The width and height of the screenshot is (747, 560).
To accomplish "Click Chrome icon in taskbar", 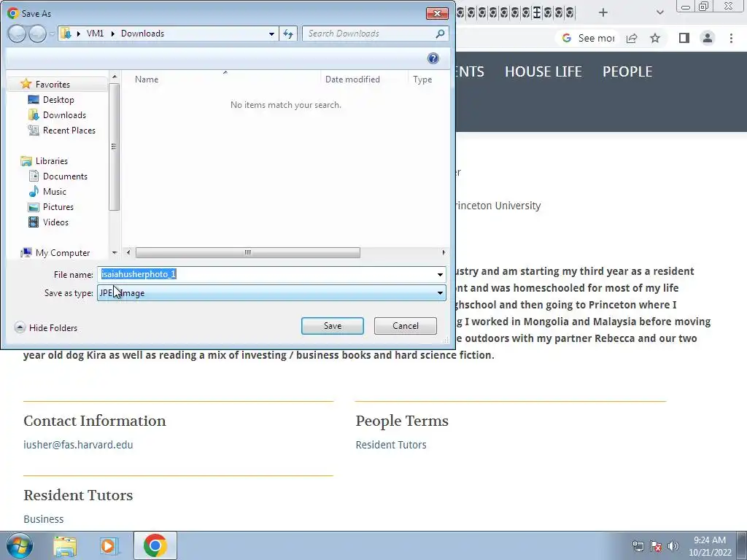I will (155, 545).
